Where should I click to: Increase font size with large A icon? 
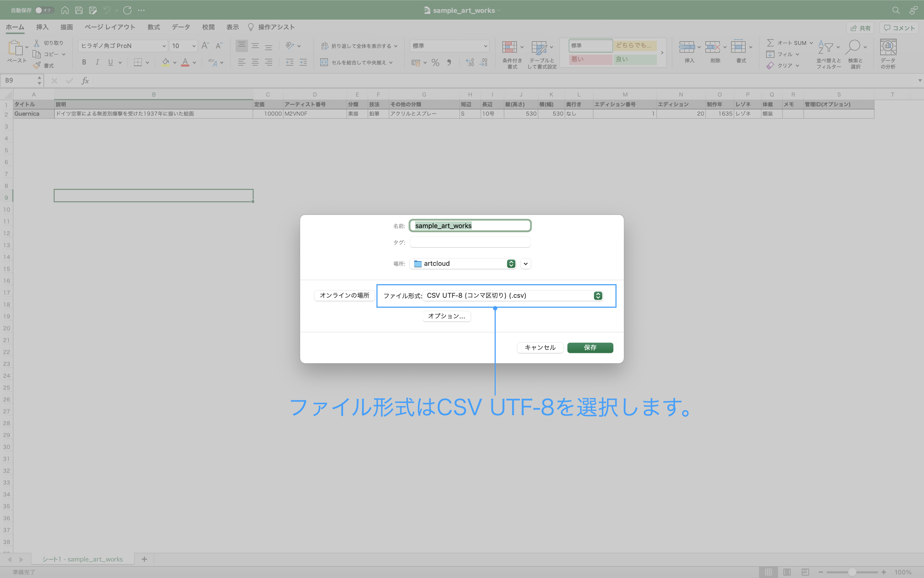tap(205, 45)
